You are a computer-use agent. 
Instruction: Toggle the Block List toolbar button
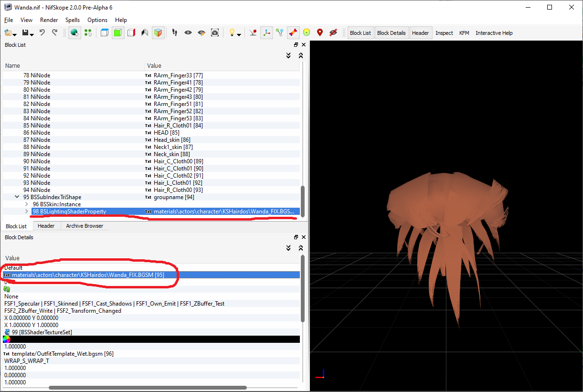pyautogui.click(x=360, y=33)
